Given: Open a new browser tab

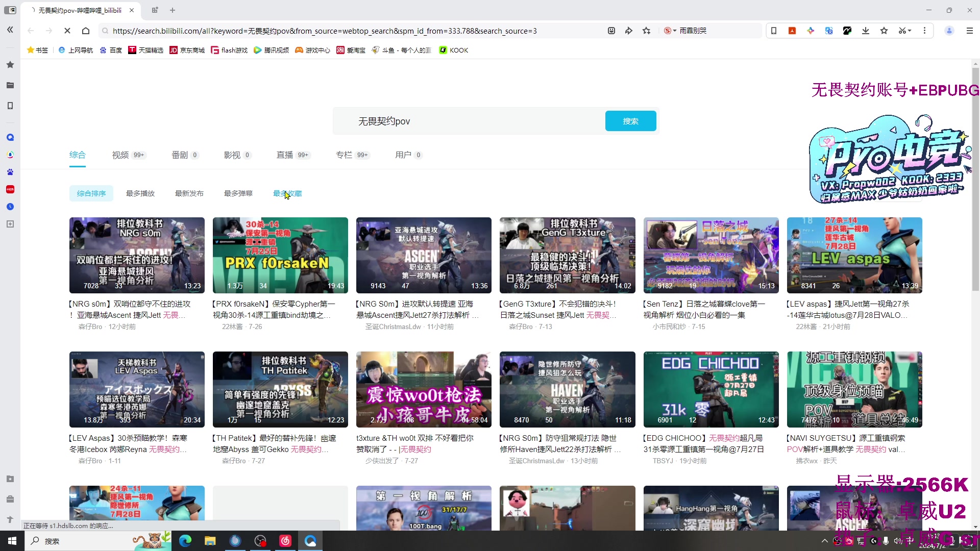Looking at the screenshot, I should click(173, 10).
